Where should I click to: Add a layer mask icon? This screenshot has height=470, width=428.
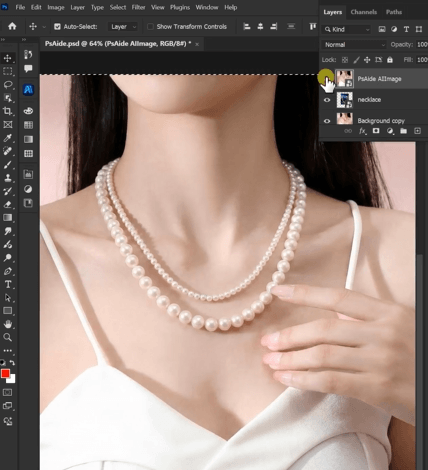point(376,131)
